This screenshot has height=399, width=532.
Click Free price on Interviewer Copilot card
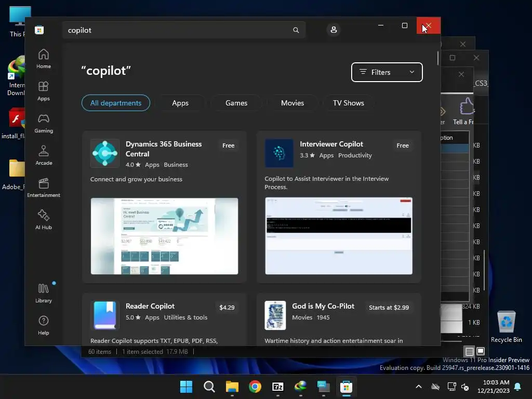click(403, 145)
